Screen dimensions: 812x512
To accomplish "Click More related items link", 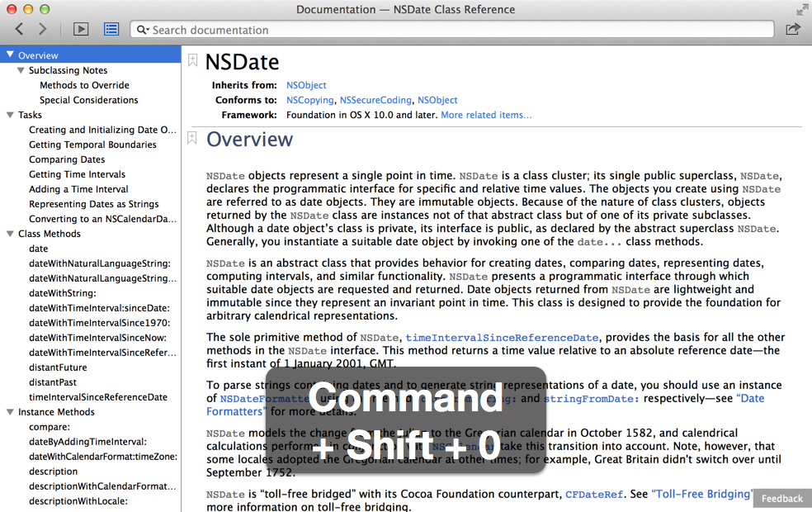I will 486,115.
